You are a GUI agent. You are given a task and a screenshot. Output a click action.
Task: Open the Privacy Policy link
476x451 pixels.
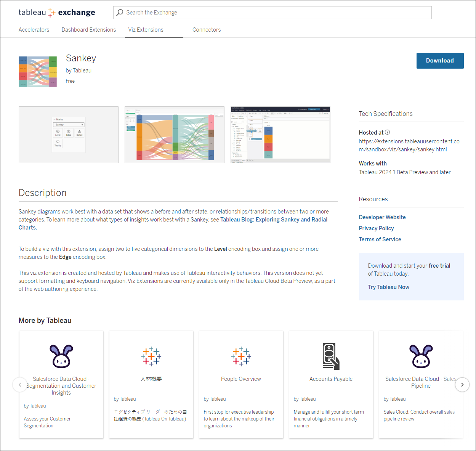click(x=376, y=228)
